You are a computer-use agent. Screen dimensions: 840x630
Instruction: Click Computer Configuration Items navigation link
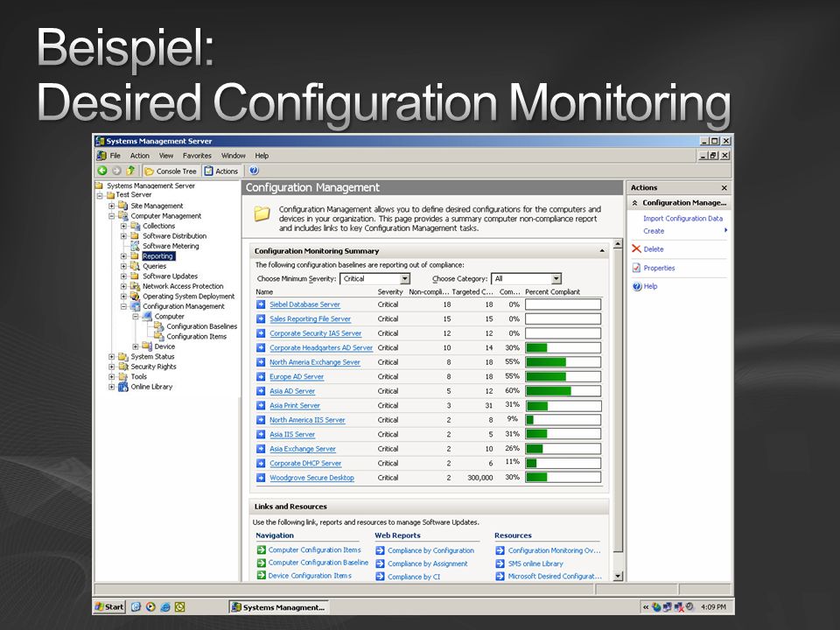pos(314,550)
